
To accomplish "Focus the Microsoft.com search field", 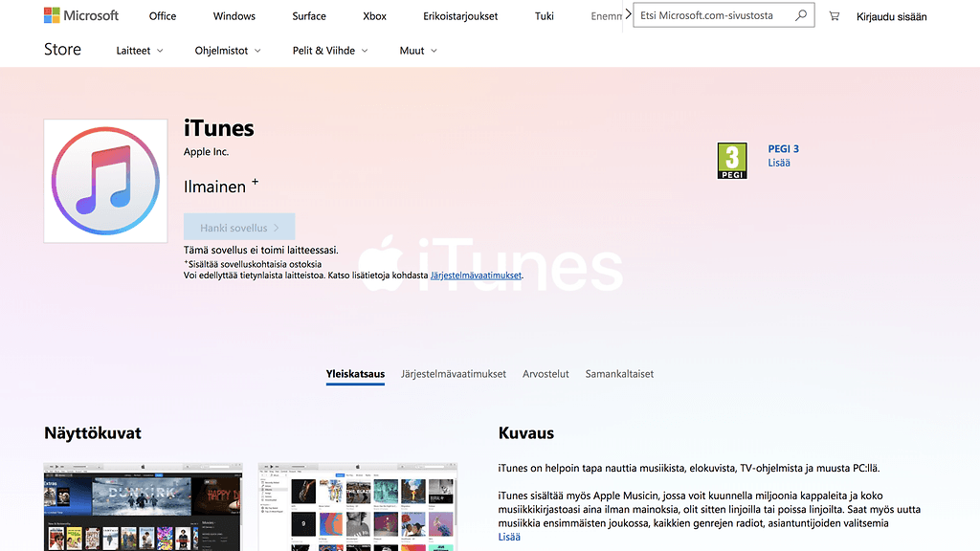I will [713, 16].
